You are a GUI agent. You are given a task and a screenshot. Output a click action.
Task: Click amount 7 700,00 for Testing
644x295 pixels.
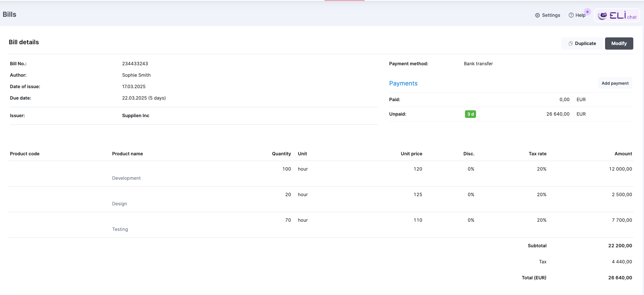622,220
